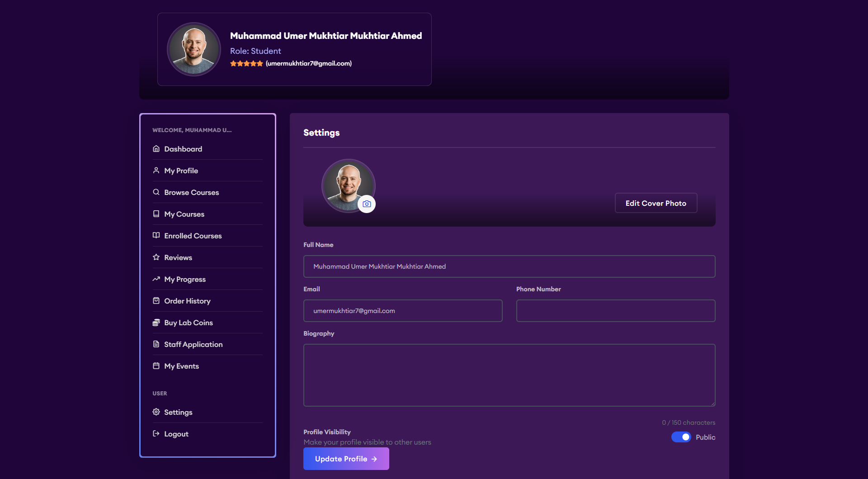Screen dimensions: 868x479
Task: Click the My Events calendar icon
Action: [156, 366]
